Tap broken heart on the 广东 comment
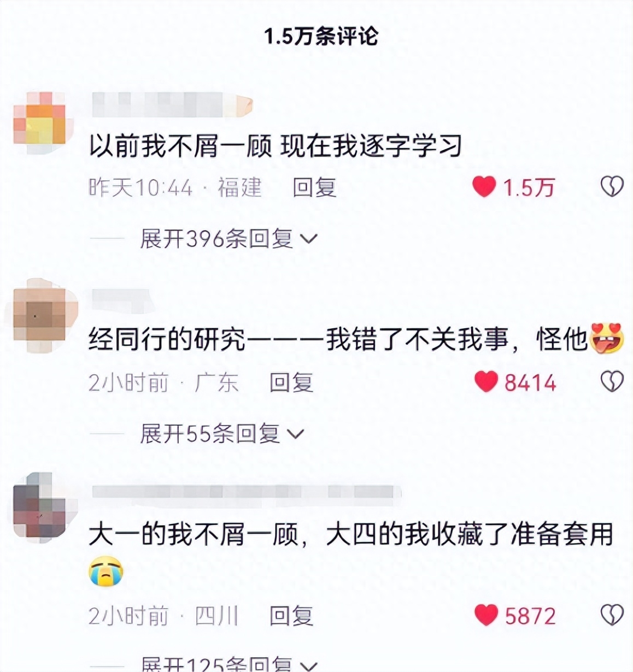The width and height of the screenshot is (633, 672). point(612,382)
